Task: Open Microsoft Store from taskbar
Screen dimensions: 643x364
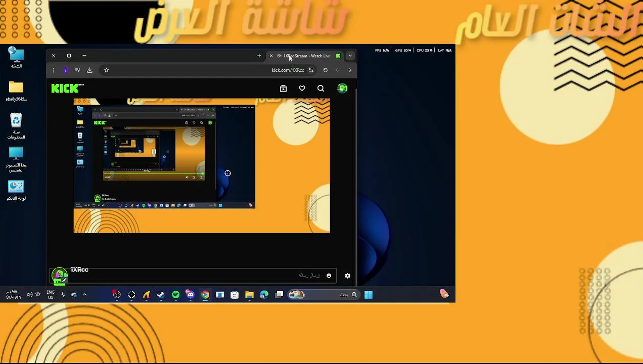Action: [235, 295]
